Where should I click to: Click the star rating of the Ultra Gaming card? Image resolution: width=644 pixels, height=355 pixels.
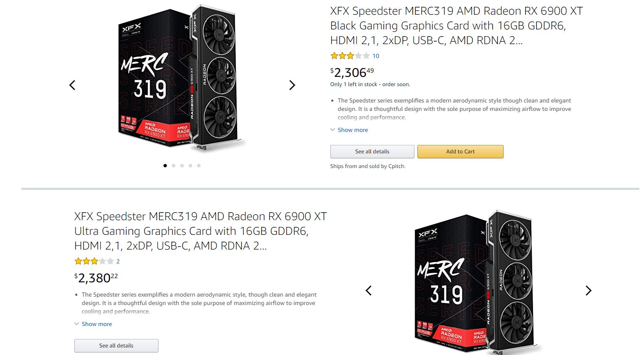(94, 261)
